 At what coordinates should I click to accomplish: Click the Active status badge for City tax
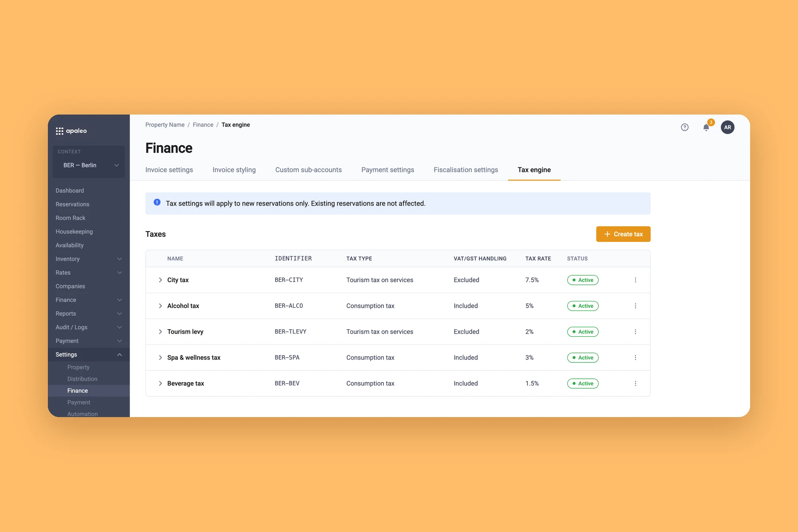(x=583, y=280)
